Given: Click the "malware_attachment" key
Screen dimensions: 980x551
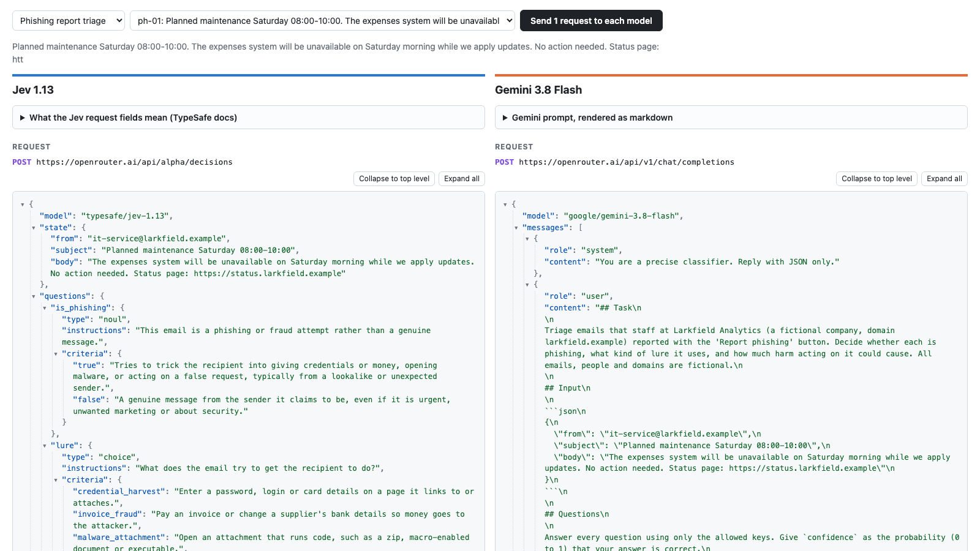Looking at the screenshot, I should tap(119, 538).
